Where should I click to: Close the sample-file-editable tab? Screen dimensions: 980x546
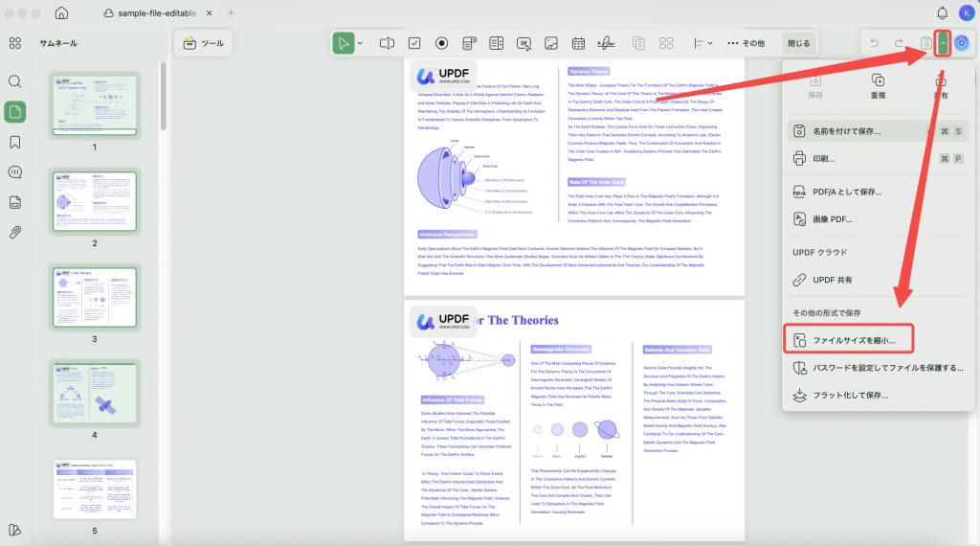click(210, 12)
